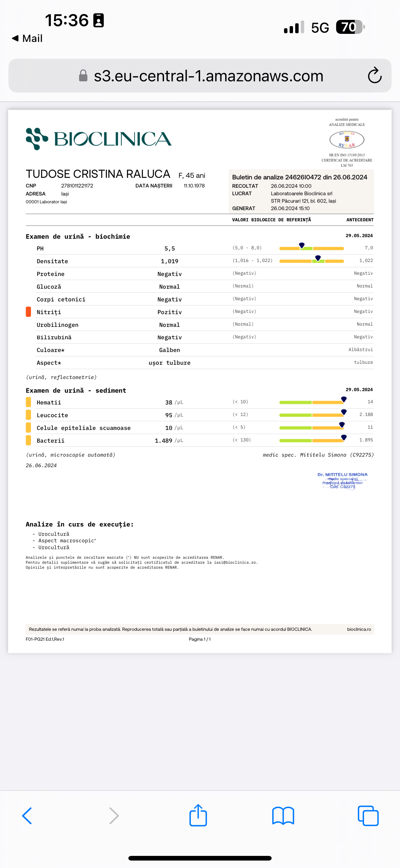The image size is (400, 868).
Task: Tap the 'Aspect macroscopic' pending item
Action: point(67,540)
